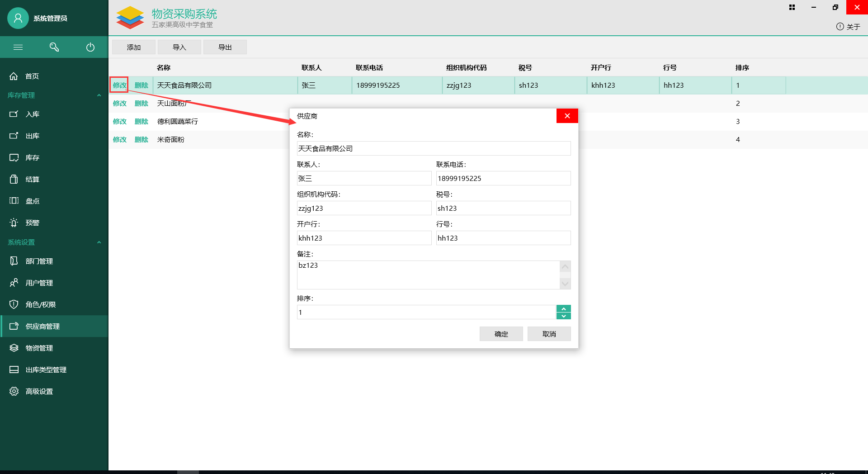The image size is (868, 474).
Task: Click the 预警 alarm icon item
Action: pos(14,223)
